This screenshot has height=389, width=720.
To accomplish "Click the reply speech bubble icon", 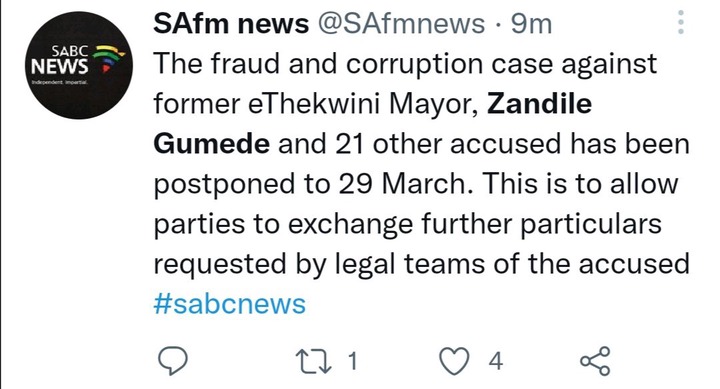I will click(173, 361).
